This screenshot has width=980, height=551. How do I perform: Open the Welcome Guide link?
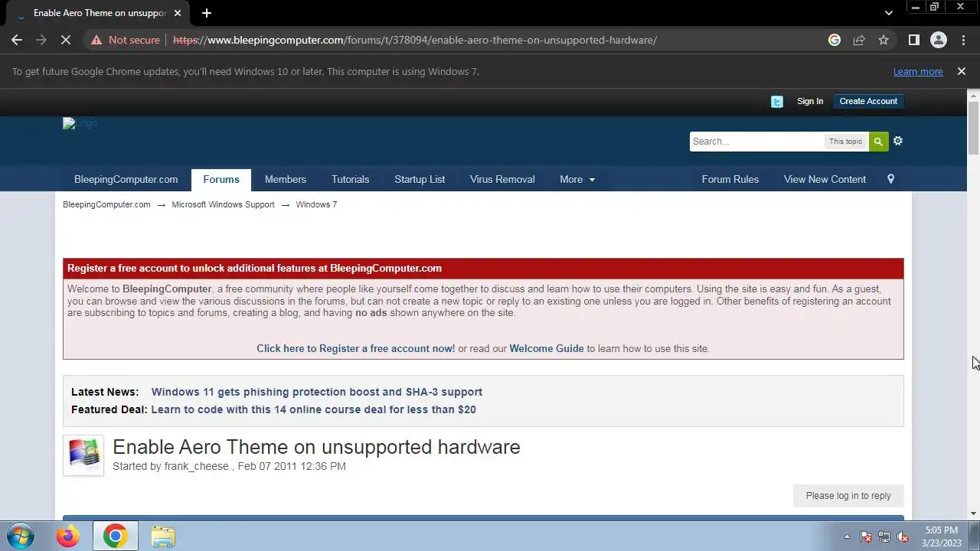click(x=547, y=348)
